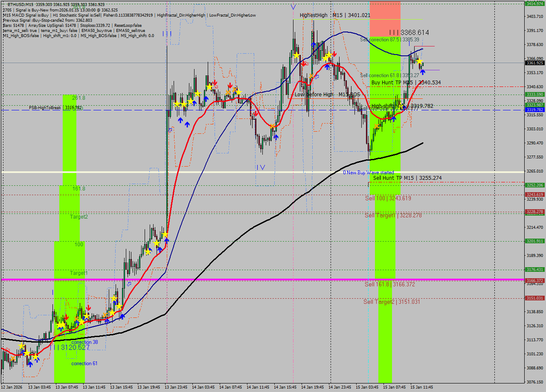
Task: Click the '0 New Buy Wave started' text
Action: [x=369, y=173]
